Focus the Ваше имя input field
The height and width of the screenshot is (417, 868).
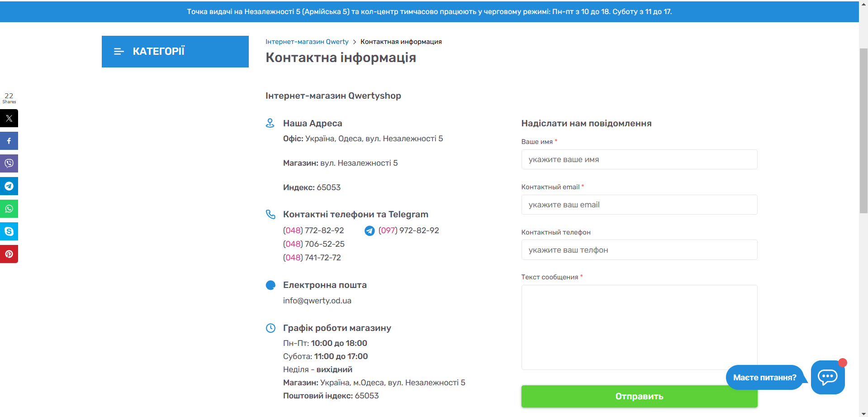click(639, 159)
